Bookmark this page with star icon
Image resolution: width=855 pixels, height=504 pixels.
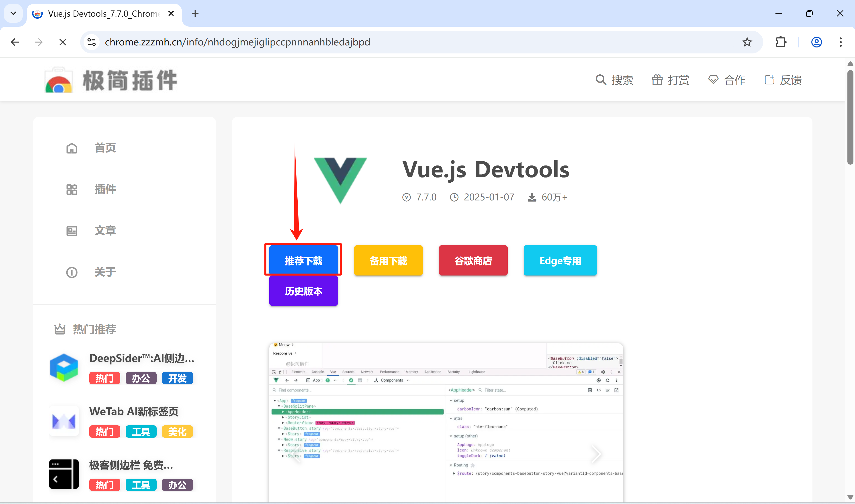(x=747, y=42)
